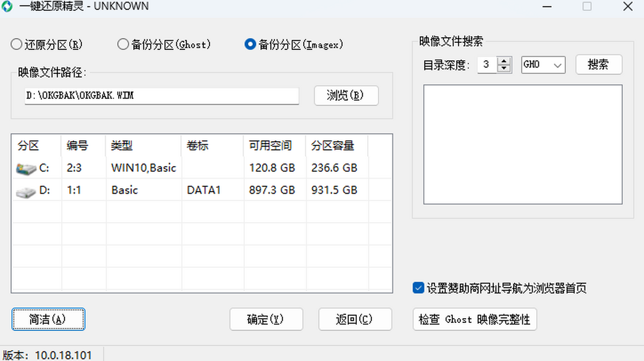Click 检查 Ghost 映像完整性 button
644x361 pixels.
(x=474, y=320)
